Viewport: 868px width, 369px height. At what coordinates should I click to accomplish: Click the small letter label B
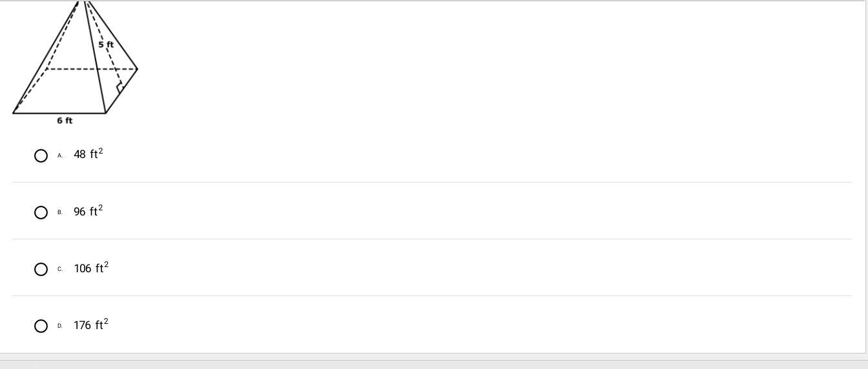[x=59, y=212]
